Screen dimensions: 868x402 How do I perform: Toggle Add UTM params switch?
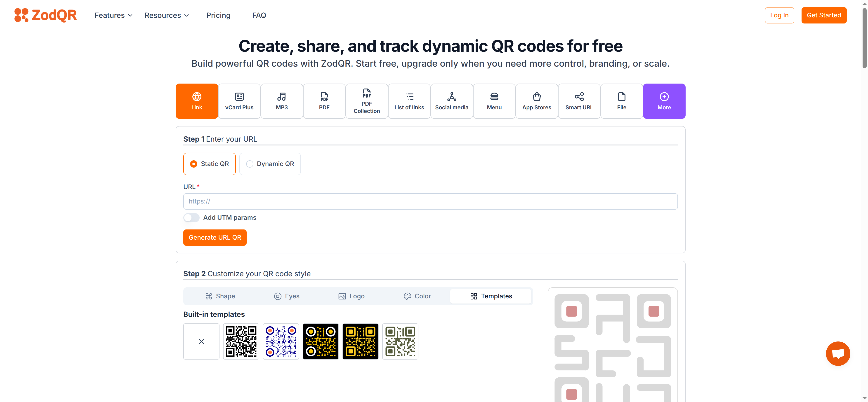point(191,217)
